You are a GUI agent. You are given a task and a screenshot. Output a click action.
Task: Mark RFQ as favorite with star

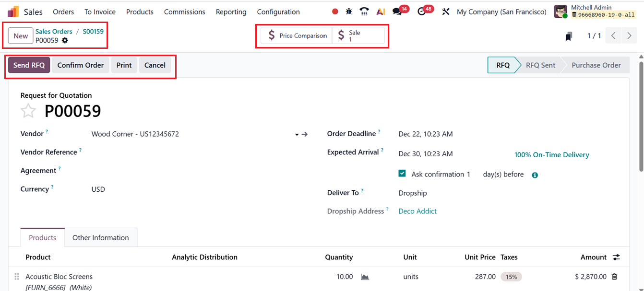click(x=28, y=111)
